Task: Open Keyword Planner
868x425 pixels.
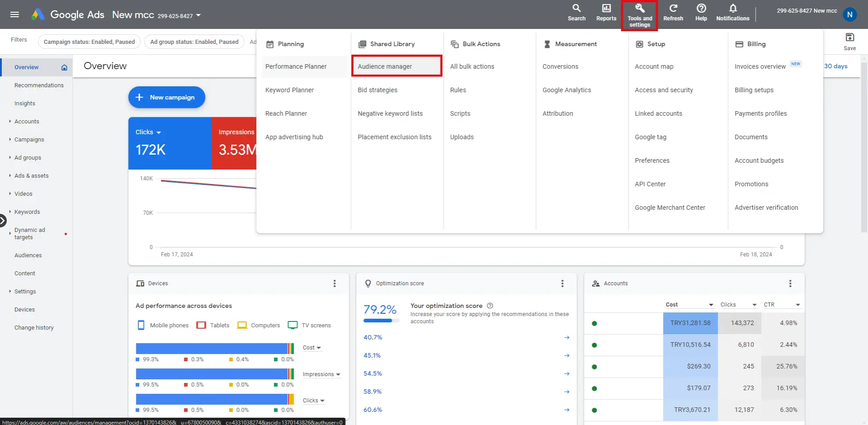Action: 289,90
